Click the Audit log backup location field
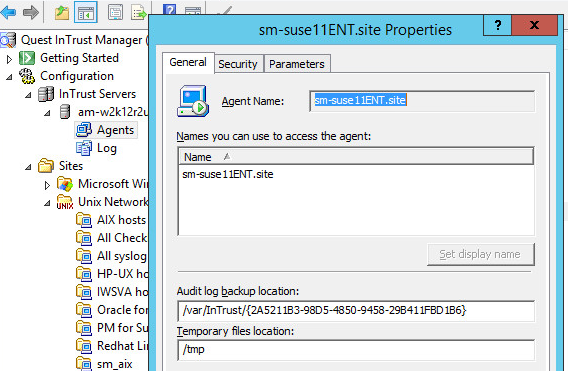 (x=356, y=310)
